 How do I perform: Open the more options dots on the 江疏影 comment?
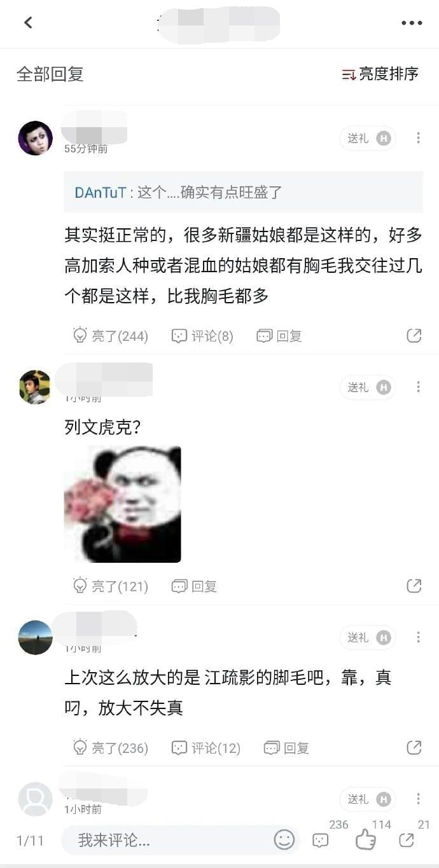click(418, 637)
